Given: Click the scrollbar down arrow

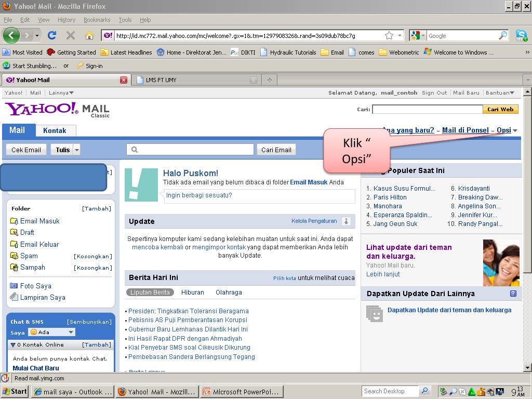Looking at the screenshot, I should 527,367.
